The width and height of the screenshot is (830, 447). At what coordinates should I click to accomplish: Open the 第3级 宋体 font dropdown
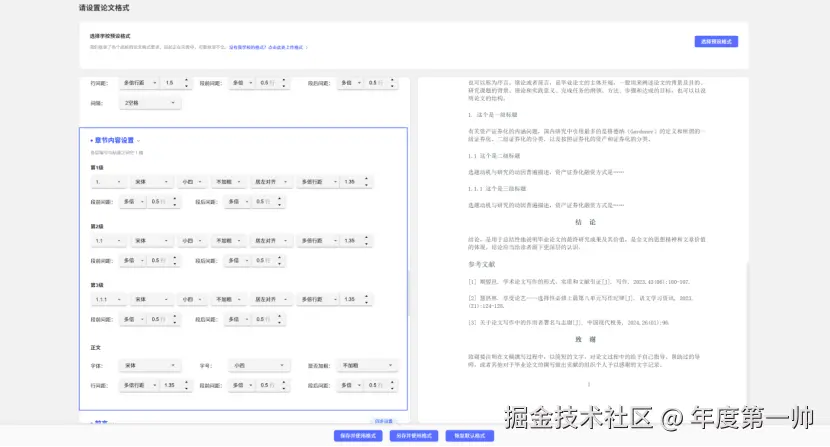(x=151, y=299)
